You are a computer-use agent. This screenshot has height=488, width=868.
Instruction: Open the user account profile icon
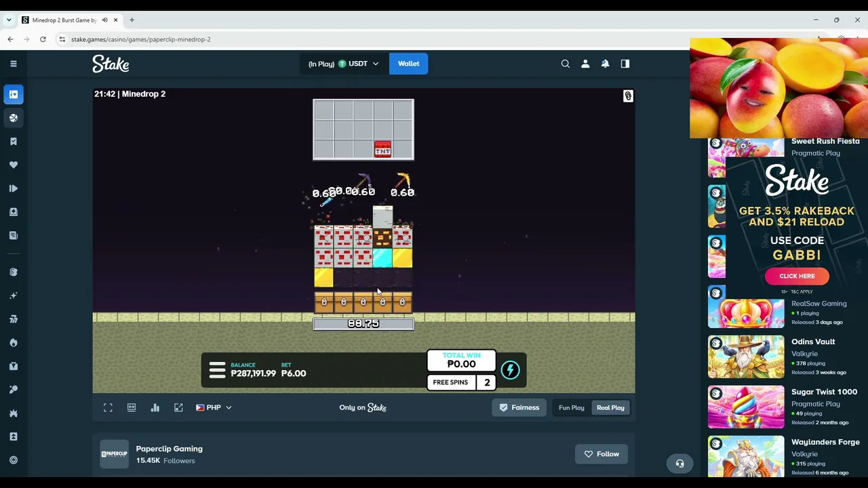[x=585, y=64]
